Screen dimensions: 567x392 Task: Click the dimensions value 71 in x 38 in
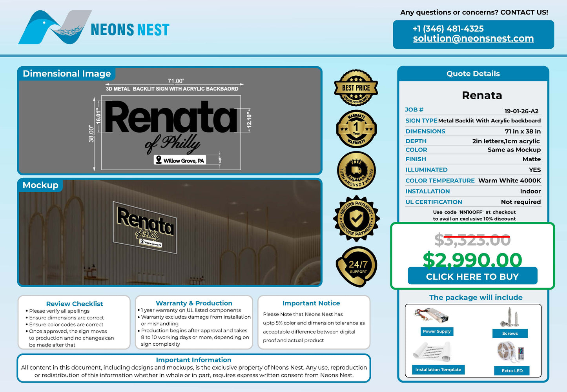click(523, 131)
